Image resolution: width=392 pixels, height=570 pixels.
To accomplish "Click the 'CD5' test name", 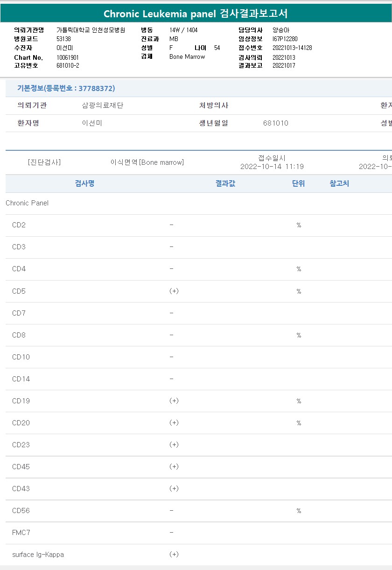I will click(19, 291).
